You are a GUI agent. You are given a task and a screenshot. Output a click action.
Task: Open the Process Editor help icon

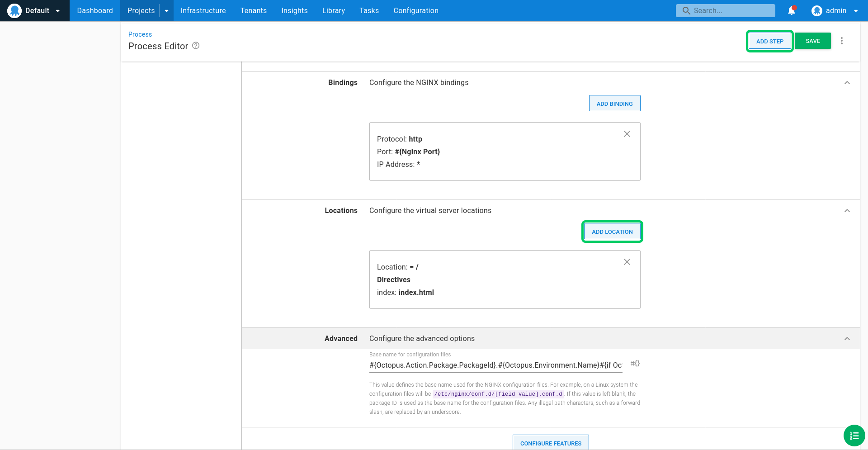tap(196, 46)
